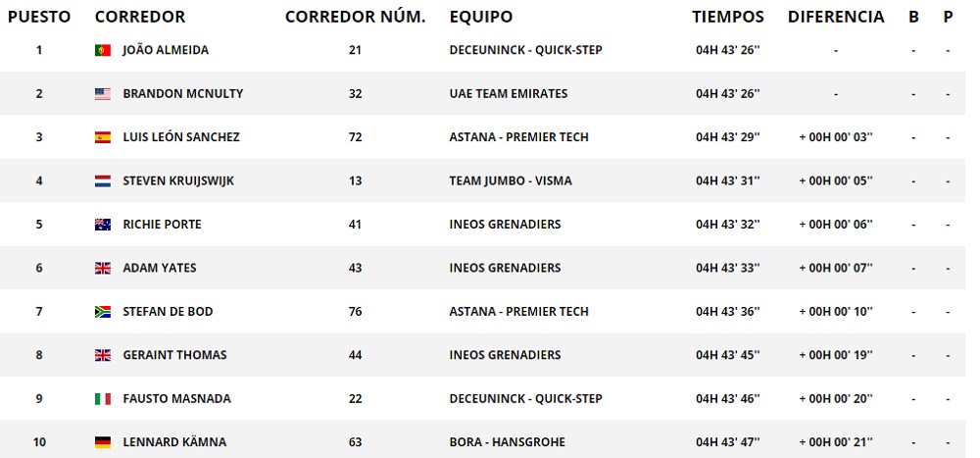Image resolution: width=980 pixels, height=458 pixels.
Task: Sort by the PUESTO column header
Action: coord(38,17)
